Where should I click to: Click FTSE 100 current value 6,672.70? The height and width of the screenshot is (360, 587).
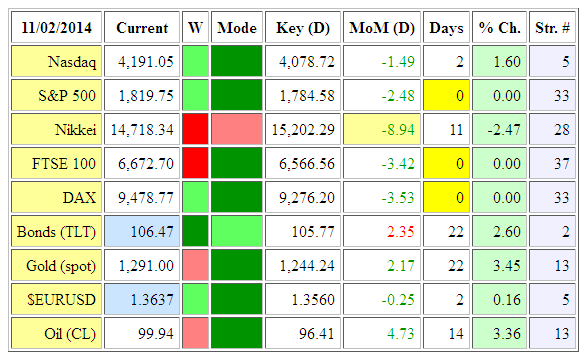[x=142, y=164]
